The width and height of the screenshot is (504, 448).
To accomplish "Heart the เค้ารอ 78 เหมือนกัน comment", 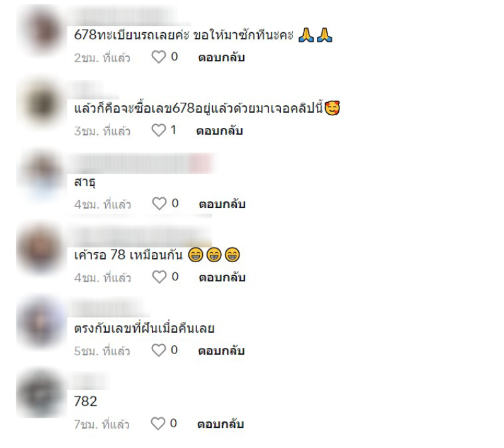I will tap(159, 277).
